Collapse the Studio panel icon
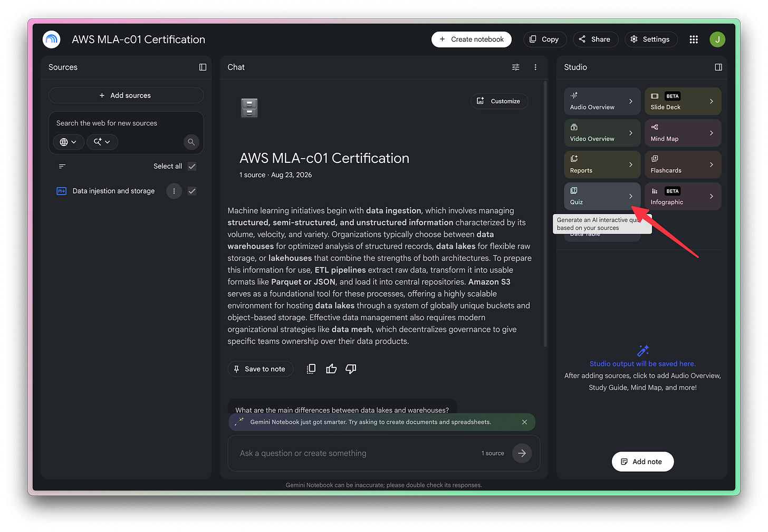Screen dimensions: 768x532 [718, 67]
